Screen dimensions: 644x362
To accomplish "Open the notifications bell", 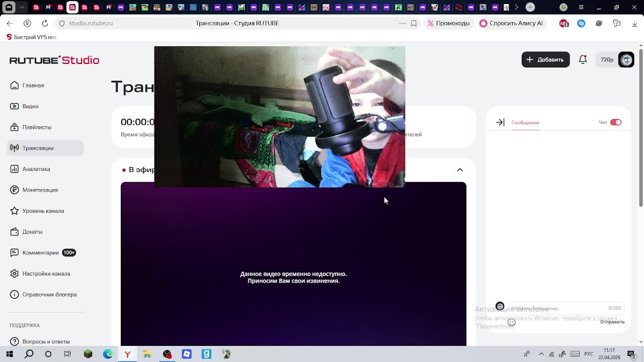I will coord(583,59).
